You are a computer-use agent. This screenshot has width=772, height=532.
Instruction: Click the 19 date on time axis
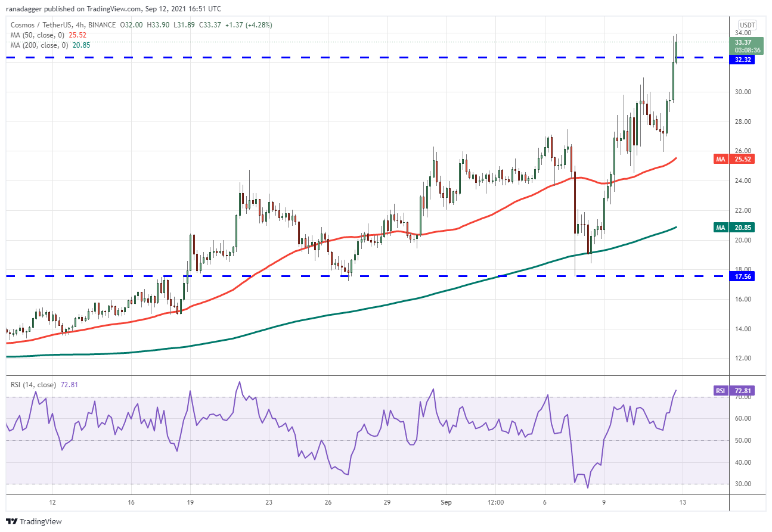pyautogui.click(x=190, y=502)
